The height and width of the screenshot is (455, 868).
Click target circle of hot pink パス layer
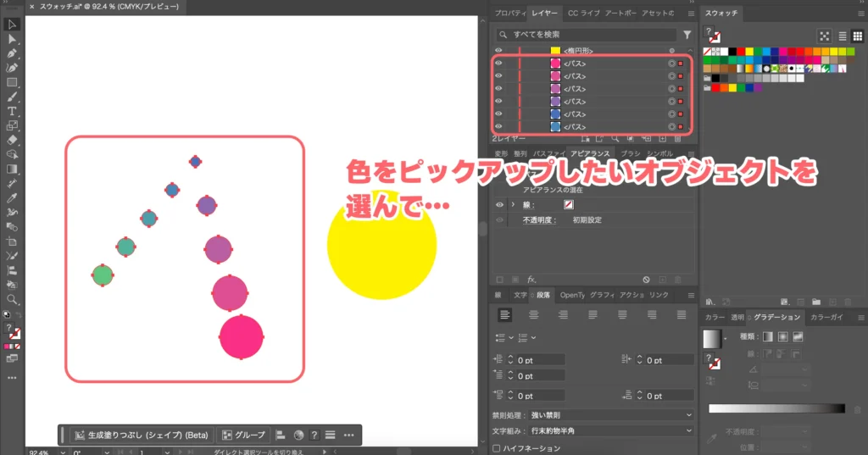[671, 63]
